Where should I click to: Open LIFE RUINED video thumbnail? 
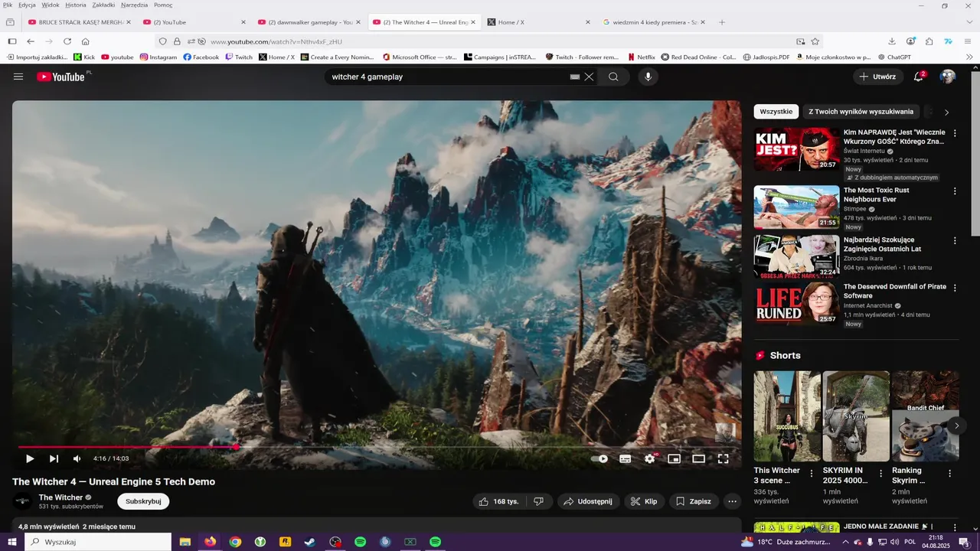pyautogui.click(x=796, y=303)
